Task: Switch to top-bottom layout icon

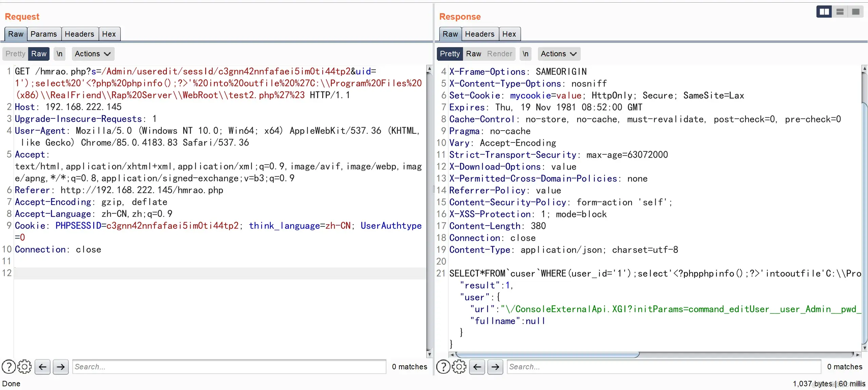Action: pos(840,12)
